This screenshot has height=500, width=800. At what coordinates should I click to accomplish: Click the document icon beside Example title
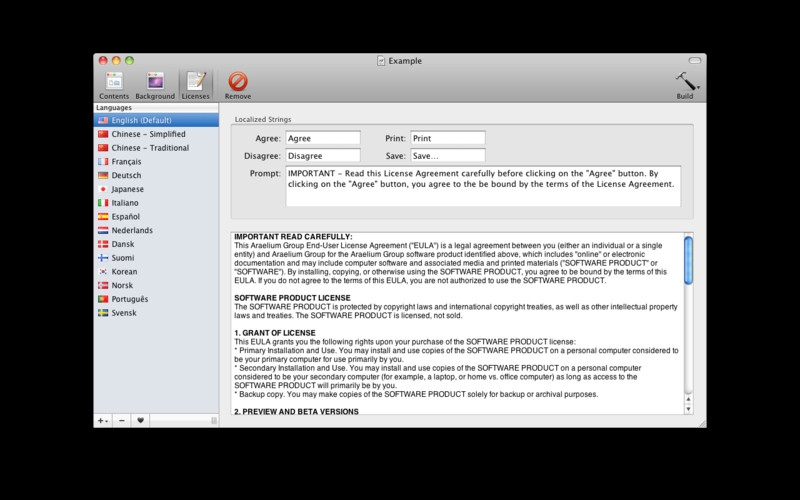click(381, 61)
